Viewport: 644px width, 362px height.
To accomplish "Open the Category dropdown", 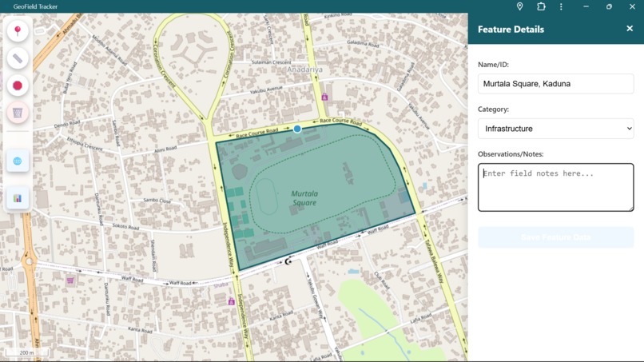I will coord(555,129).
